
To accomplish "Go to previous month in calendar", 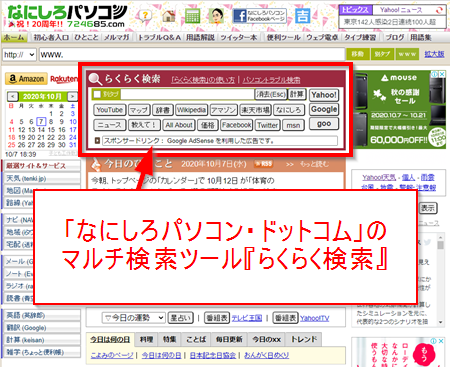I will [x=13, y=97].
